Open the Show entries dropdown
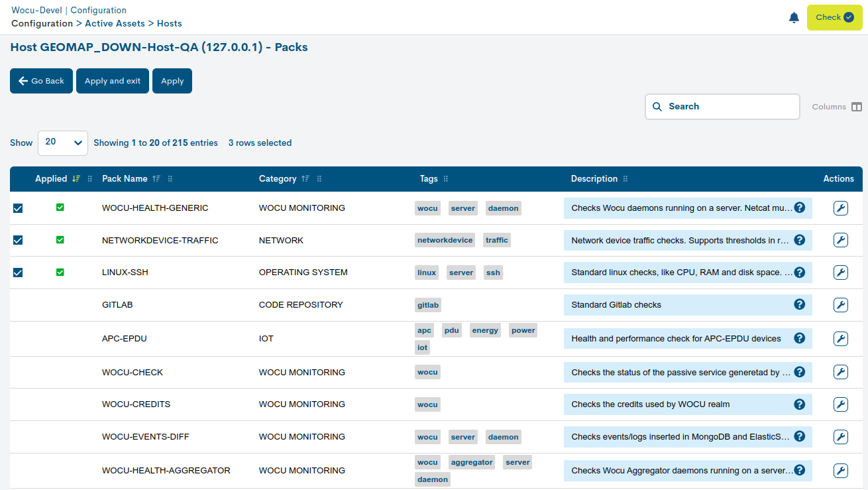The width and height of the screenshot is (868, 490). point(62,143)
